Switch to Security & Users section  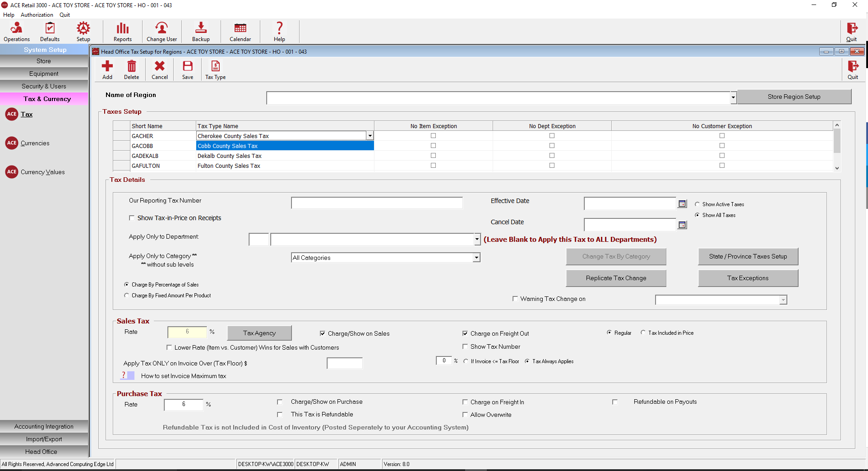click(x=44, y=86)
